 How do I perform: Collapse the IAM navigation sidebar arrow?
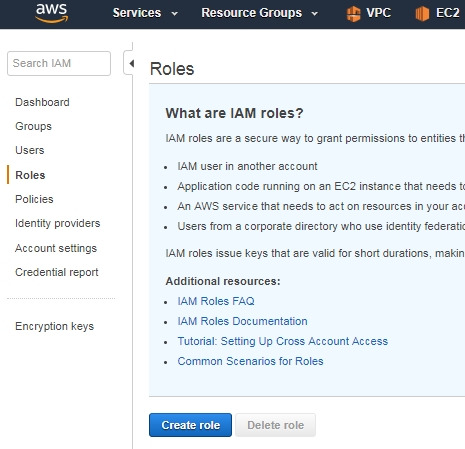(131, 63)
